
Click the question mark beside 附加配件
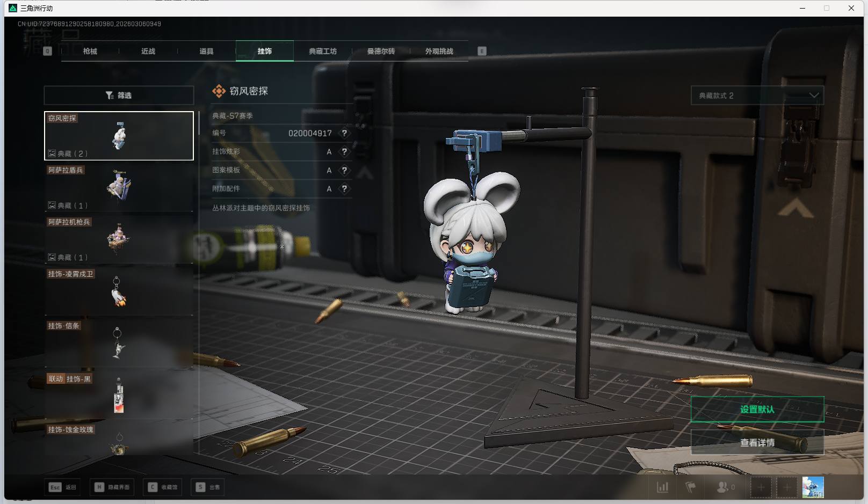[x=344, y=189]
